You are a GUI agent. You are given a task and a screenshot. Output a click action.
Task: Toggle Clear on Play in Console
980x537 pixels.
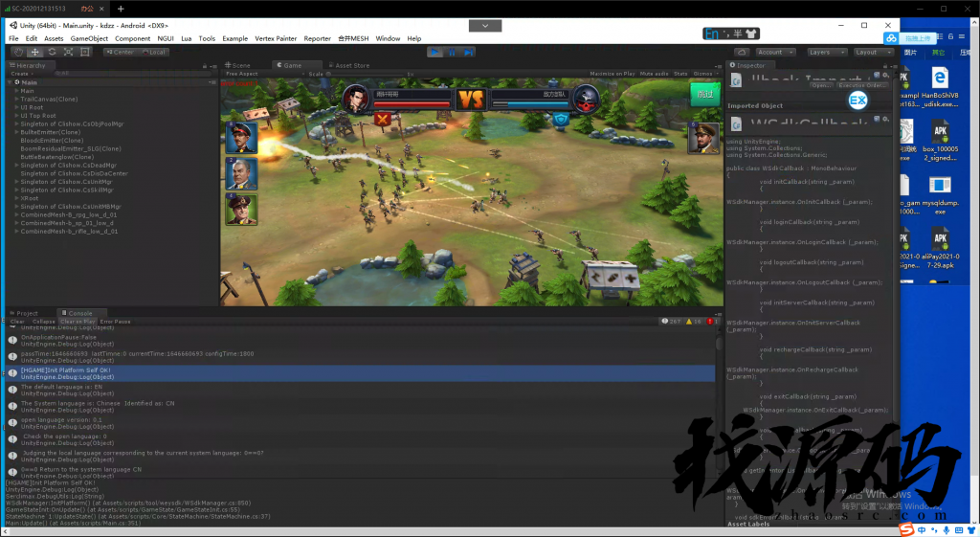coord(78,322)
